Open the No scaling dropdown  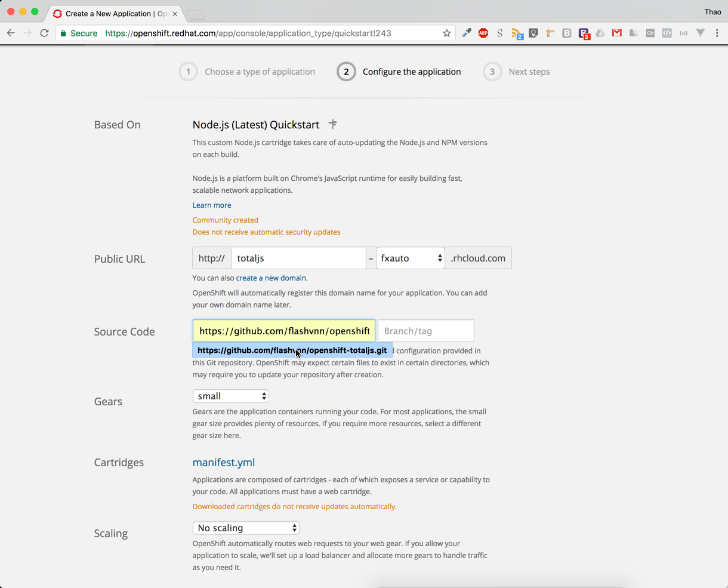[x=246, y=528]
